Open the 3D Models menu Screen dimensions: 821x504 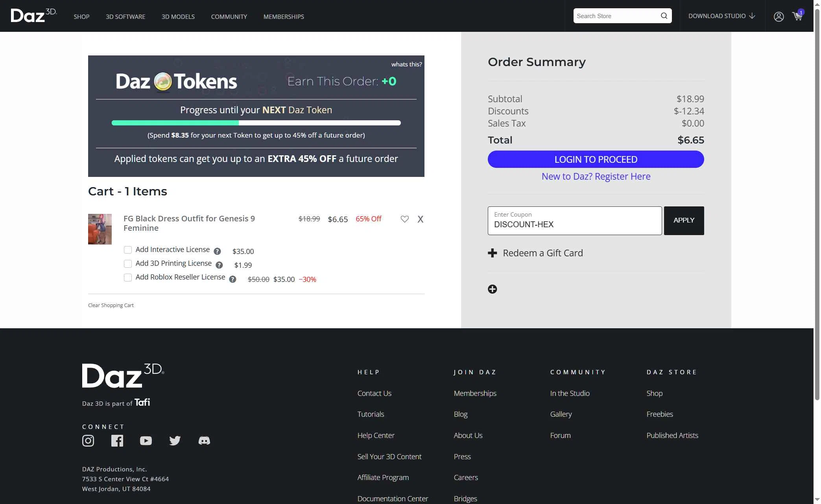[178, 17]
